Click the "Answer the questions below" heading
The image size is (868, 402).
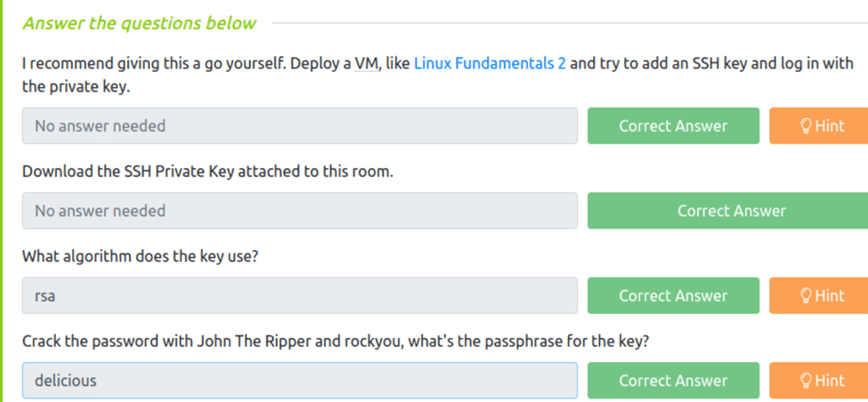139,23
